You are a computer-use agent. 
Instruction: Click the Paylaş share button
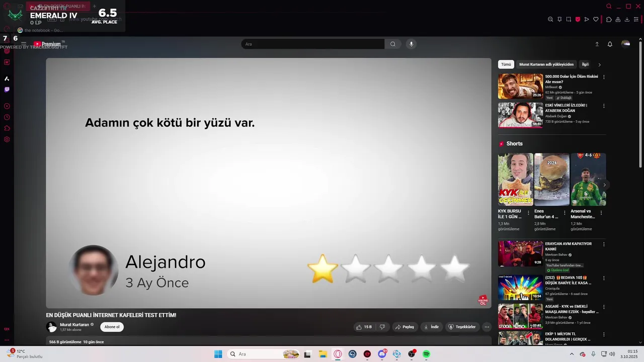click(x=405, y=327)
